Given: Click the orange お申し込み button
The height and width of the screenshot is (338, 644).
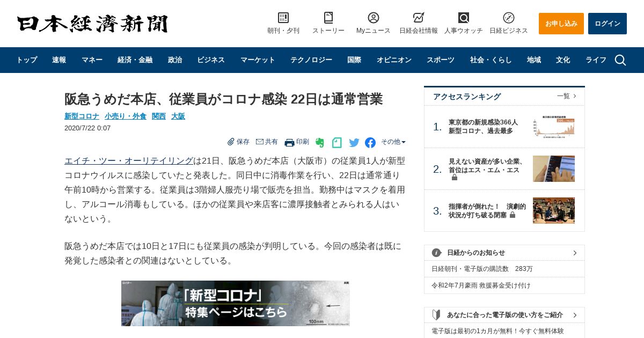Looking at the screenshot, I should pos(561,24).
